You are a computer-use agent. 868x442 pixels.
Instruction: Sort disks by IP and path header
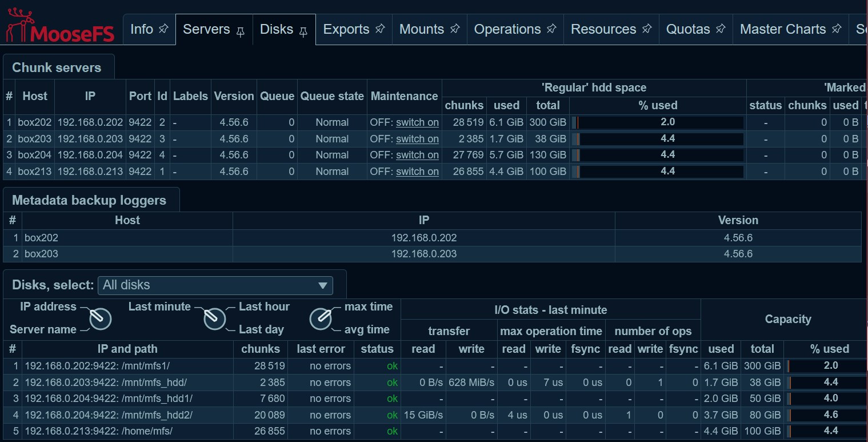point(127,349)
